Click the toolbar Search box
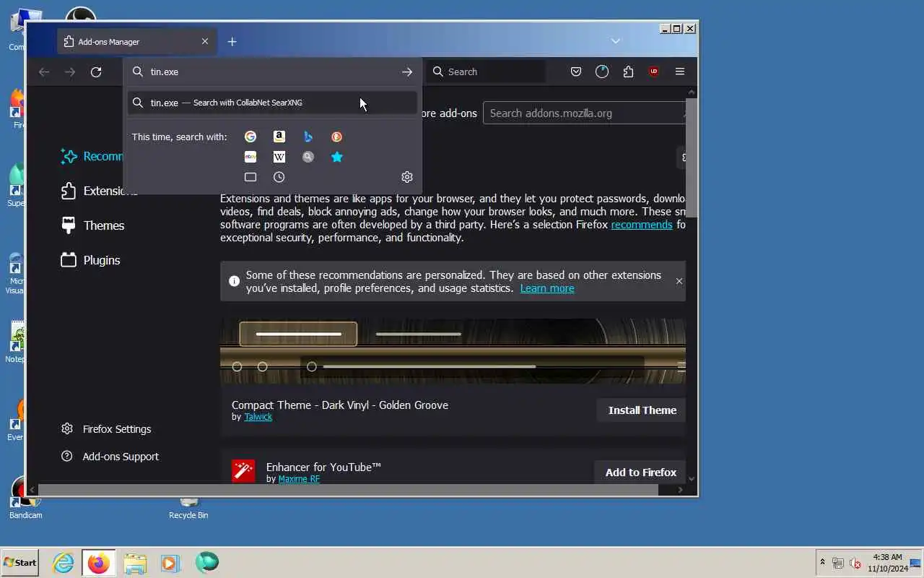 point(487,72)
